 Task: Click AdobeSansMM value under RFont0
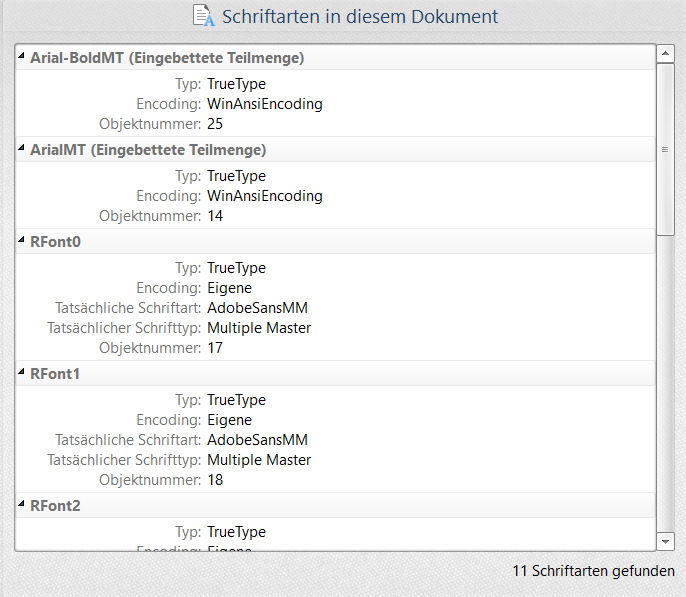point(257,308)
